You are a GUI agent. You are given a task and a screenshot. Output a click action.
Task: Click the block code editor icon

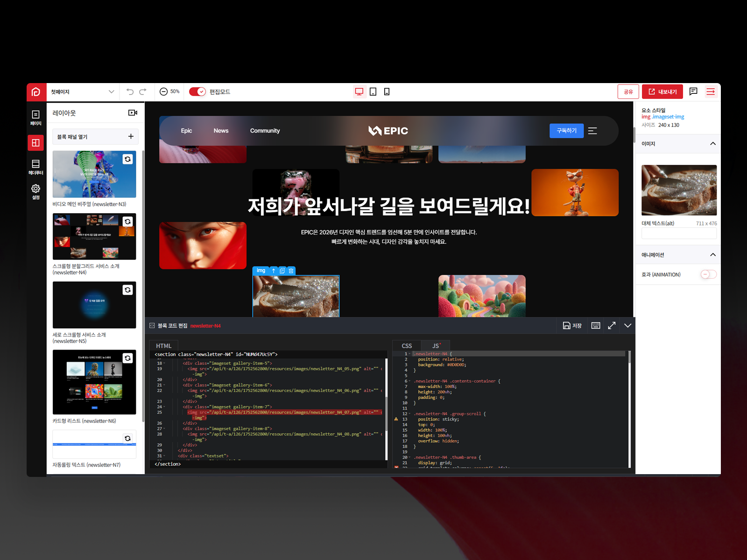click(152, 326)
